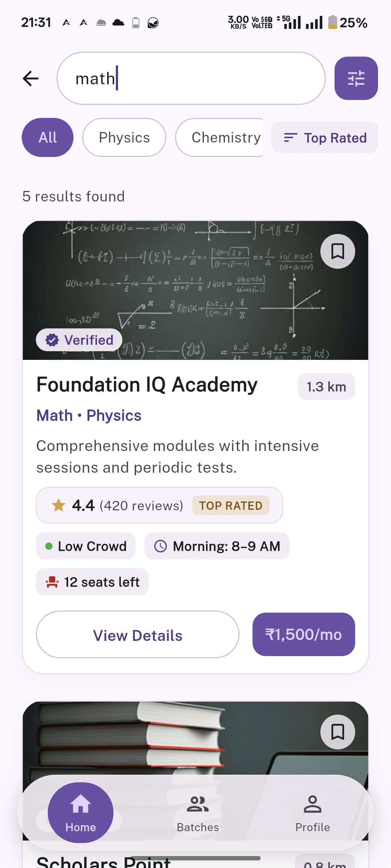
Task: Open the Profile tab
Action: 312,813
